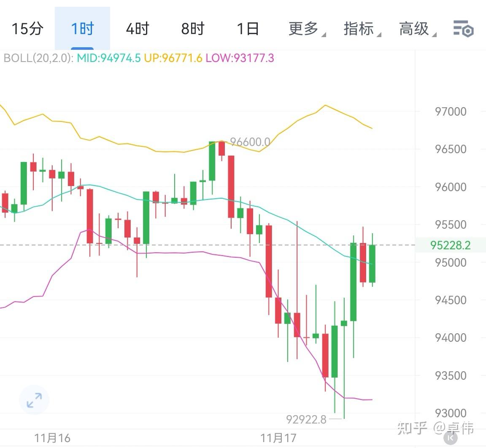Open the 指标 indicators dropdown
The width and height of the screenshot is (486, 448).
click(x=359, y=29)
